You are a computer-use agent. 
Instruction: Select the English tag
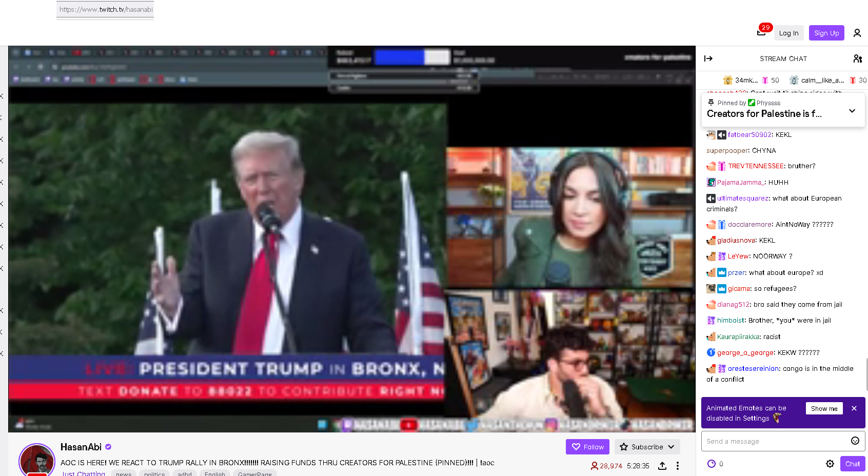(215, 473)
